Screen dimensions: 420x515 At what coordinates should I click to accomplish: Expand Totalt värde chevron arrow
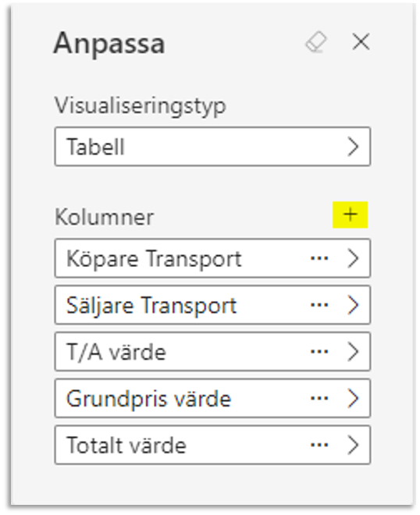click(353, 445)
